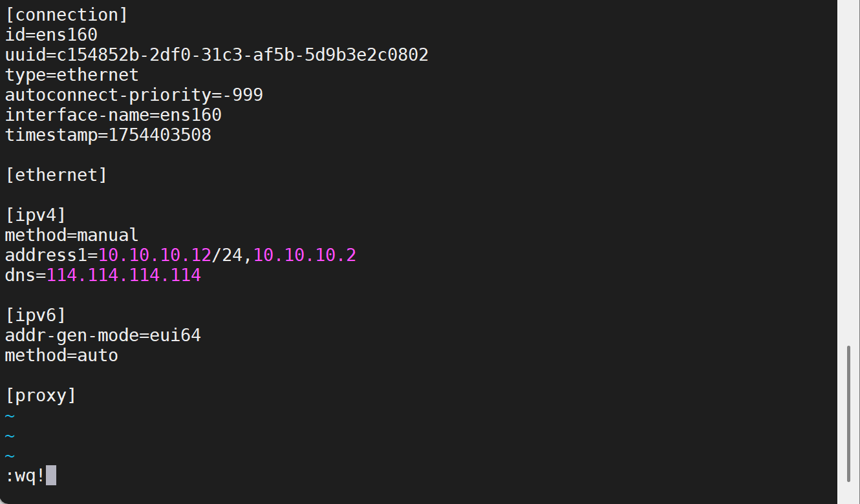Click the [proxy] section header
Screen dimensions: 860x504
pyautogui.click(x=41, y=395)
